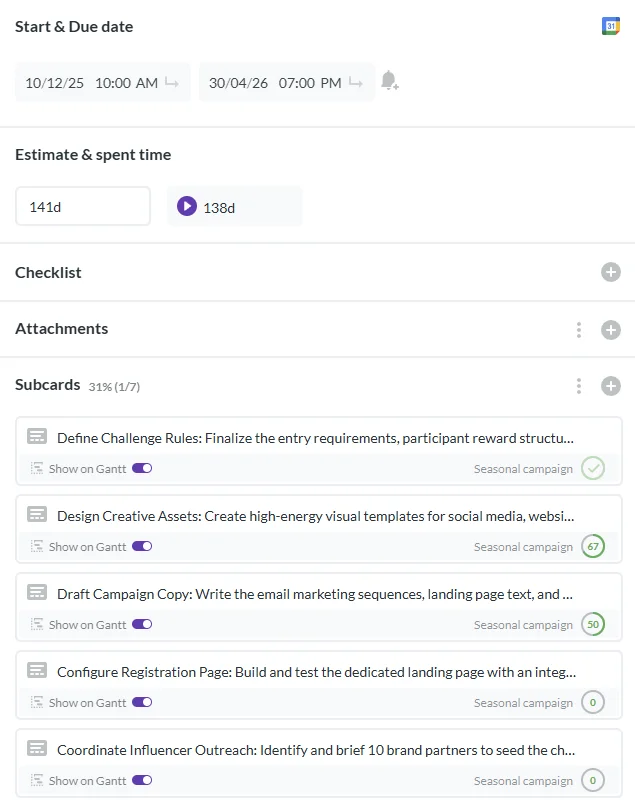635x803 pixels.
Task: Click card icon beside Draft Campaign Copy
Action: point(37,592)
